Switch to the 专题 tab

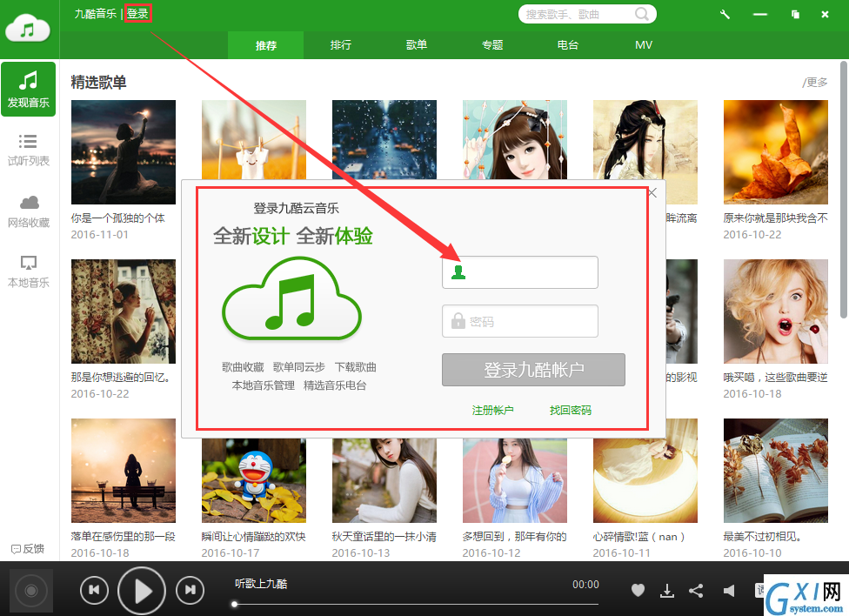(492, 45)
